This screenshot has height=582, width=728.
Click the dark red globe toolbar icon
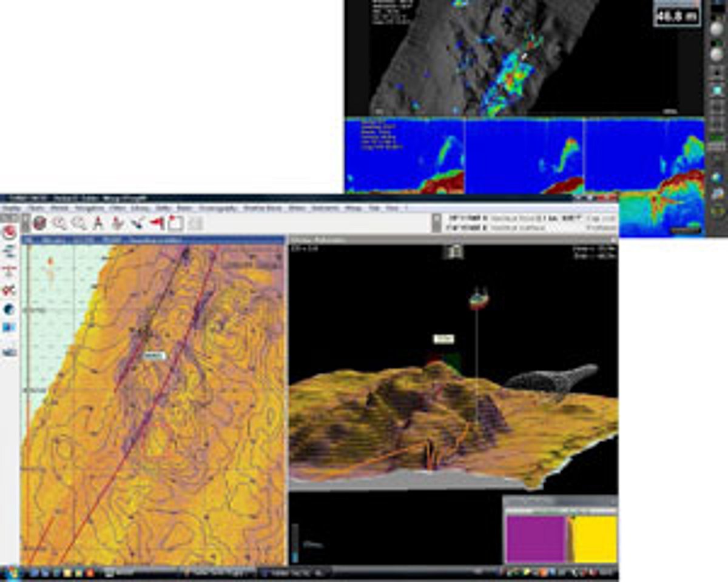40,223
